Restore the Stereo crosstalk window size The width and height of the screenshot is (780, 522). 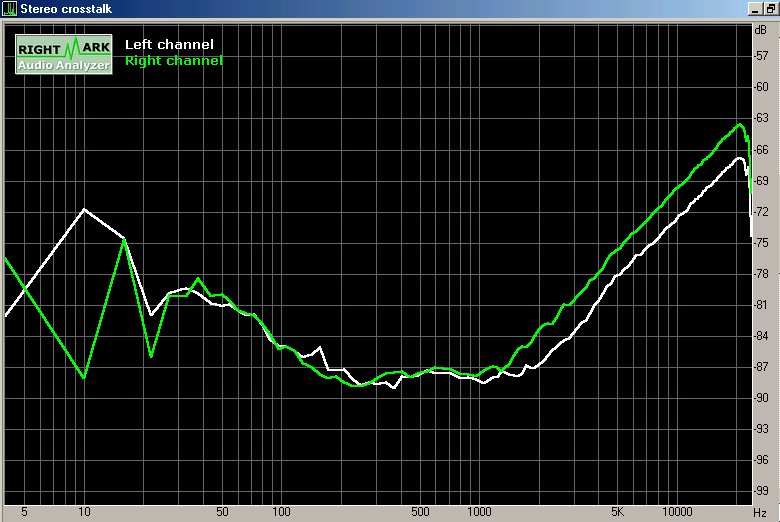click(x=771, y=9)
